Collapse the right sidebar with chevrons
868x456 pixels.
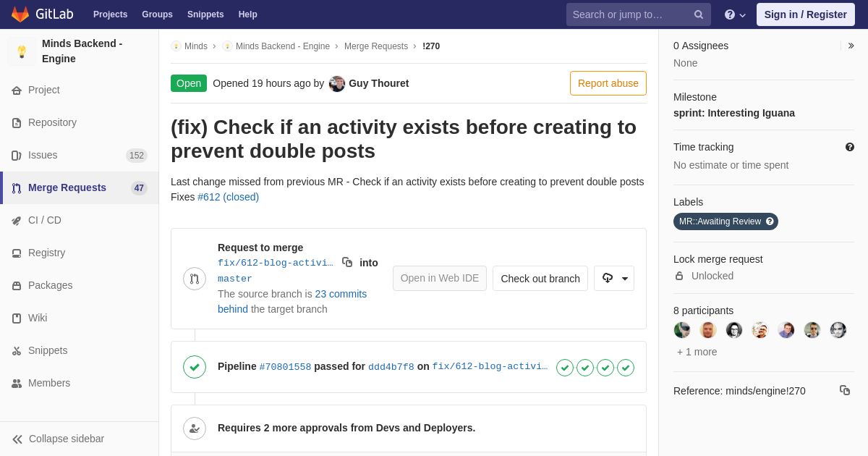pyautogui.click(x=851, y=46)
